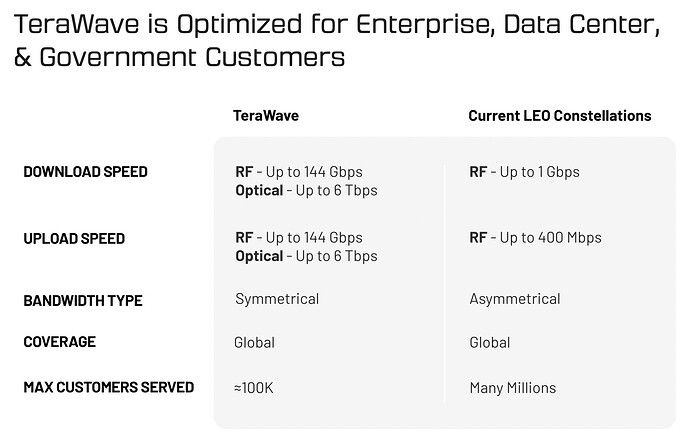Select the Asymmetrical bandwidth value
Screen dimensions: 690x445
(514, 299)
